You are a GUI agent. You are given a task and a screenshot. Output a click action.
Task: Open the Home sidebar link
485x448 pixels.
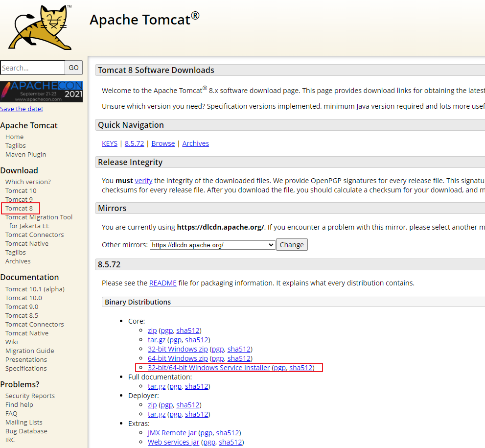(x=15, y=137)
